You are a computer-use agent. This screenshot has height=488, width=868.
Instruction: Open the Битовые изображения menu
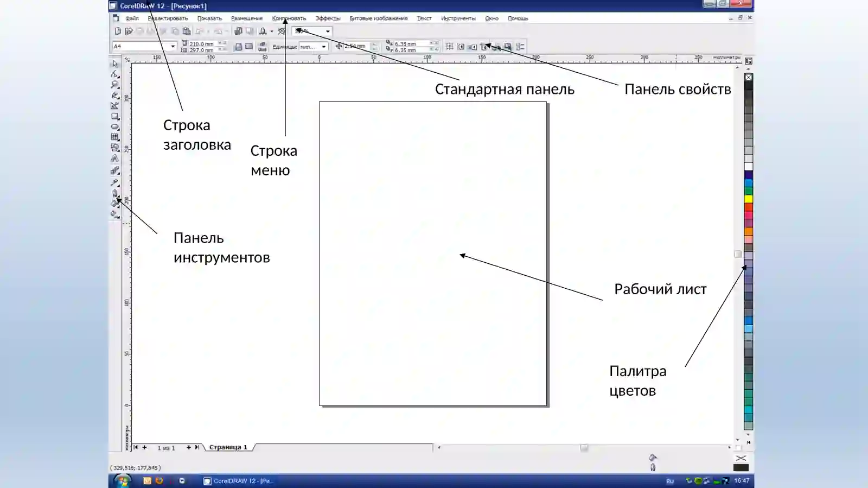tap(379, 18)
